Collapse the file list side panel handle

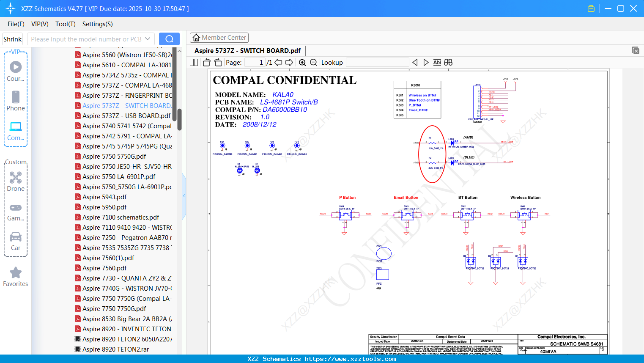(184, 195)
